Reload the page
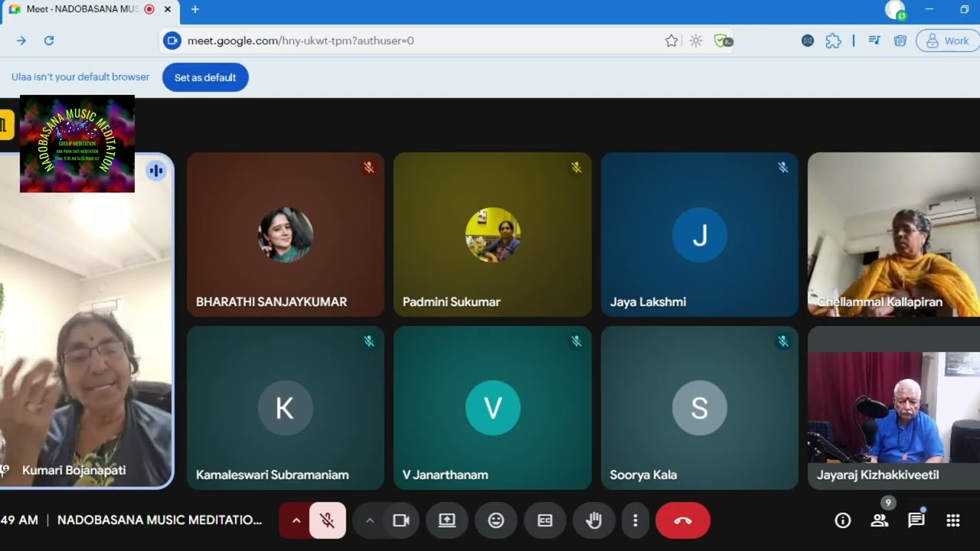Viewport: 980px width, 551px height. click(49, 41)
